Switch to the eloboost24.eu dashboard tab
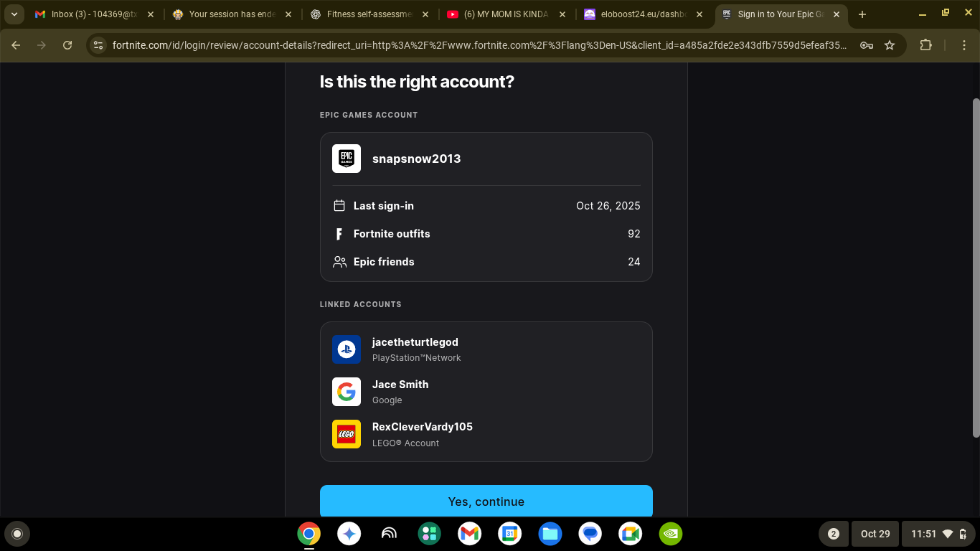This screenshot has height=551, width=980. (x=642, y=14)
